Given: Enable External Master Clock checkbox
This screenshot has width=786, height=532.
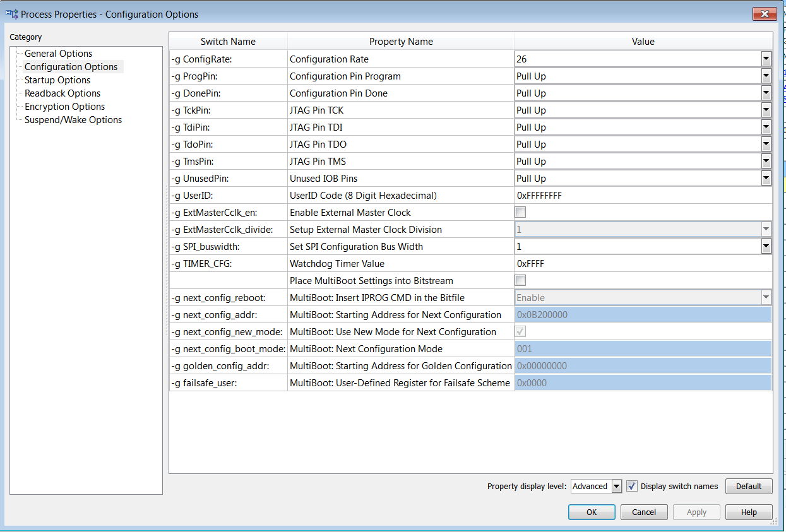Looking at the screenshot, I should [x=521, y=212].
